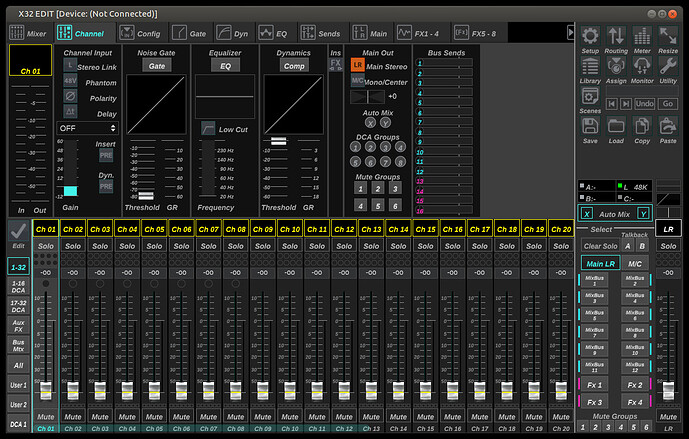This screenshot has width=689, height=439.
Task: Toggle the Polarity phase icon
Action: [x=70, y=96]
